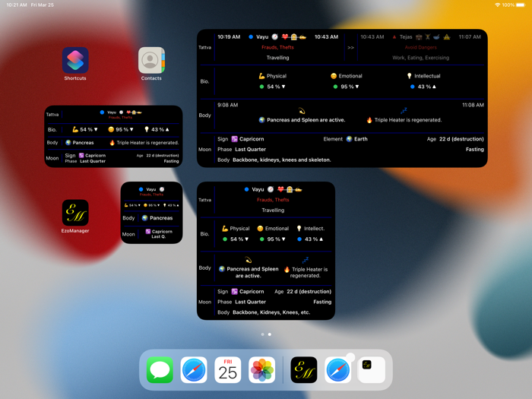Tap '43 %' Intellectual value in large top widget

pos(424,87)
